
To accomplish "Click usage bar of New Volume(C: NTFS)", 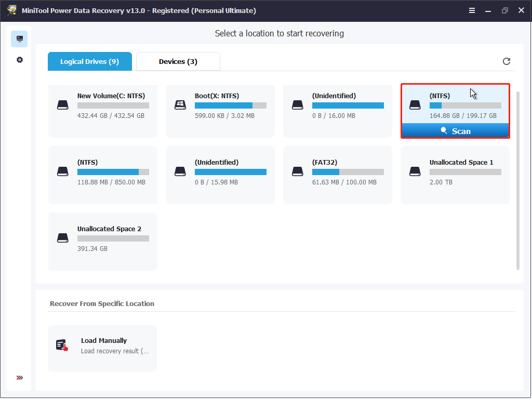I will [x=113, y=105].
